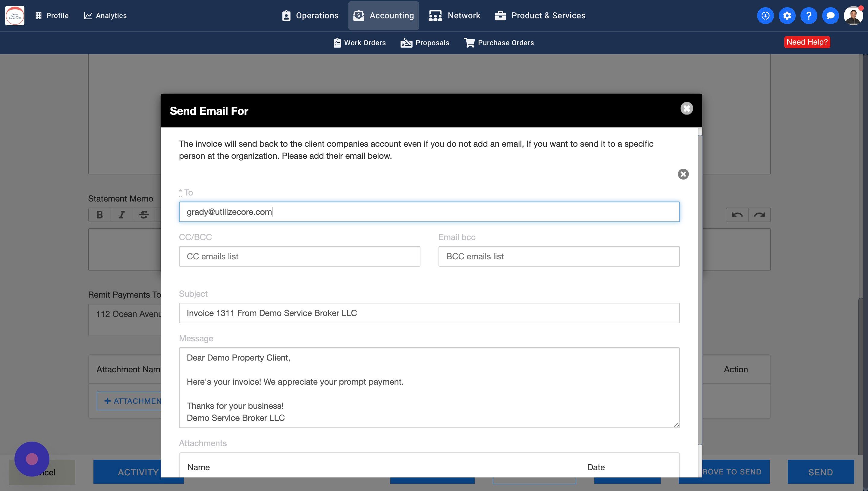This screenshot has height=491, width=868.
Task: Click the circular download icon in header
Action: coord(765,15)
